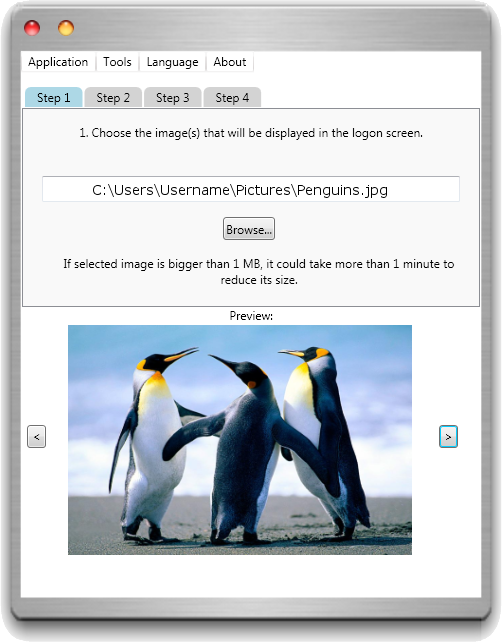Open the About menu
This screenshot has height=642, width=502.
coord(230,62)
